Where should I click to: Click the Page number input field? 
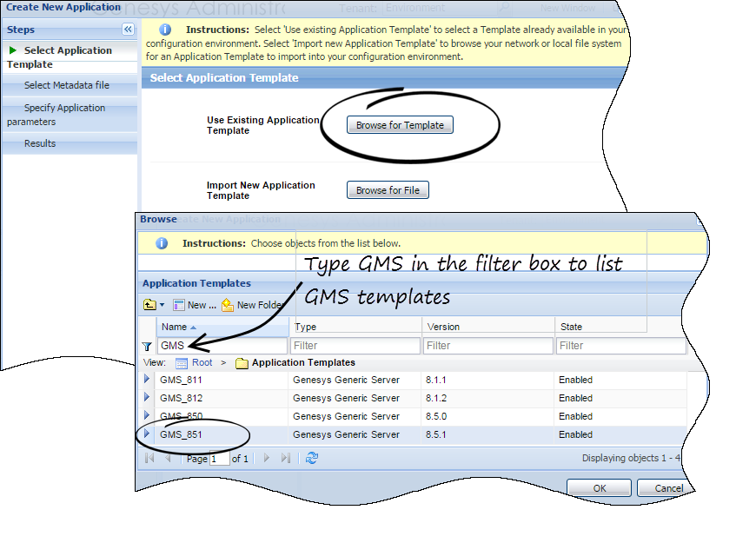point(220,459)
